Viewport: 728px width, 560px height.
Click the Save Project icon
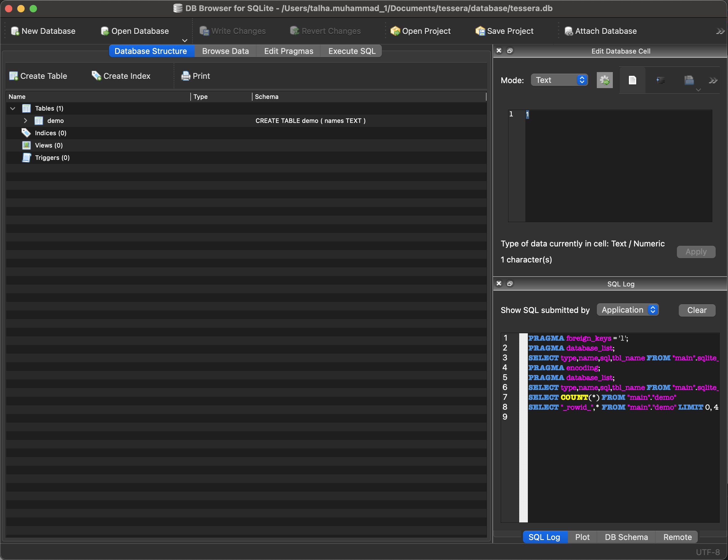tap(480, 31)
